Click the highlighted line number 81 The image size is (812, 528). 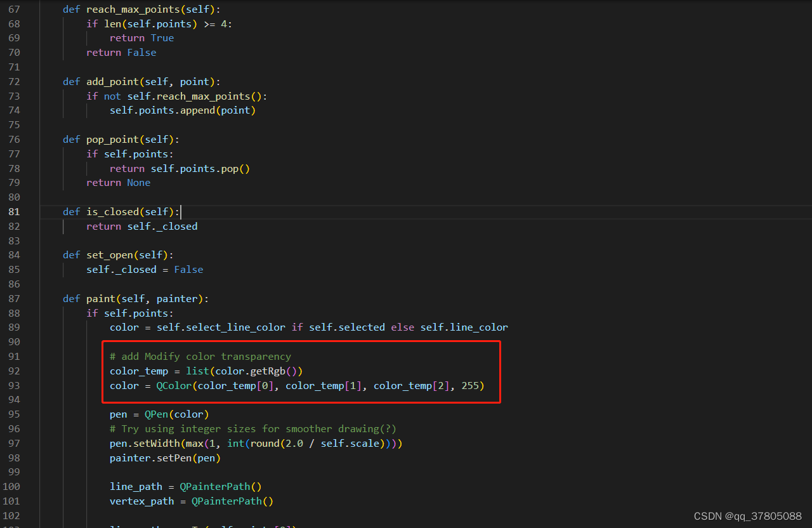[x=14, y=212]
